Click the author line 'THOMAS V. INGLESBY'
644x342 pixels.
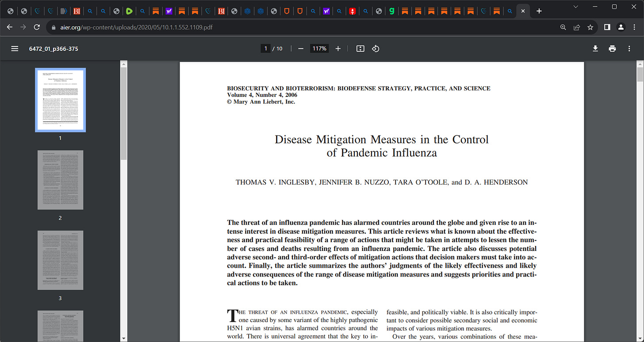coord(274,182)
